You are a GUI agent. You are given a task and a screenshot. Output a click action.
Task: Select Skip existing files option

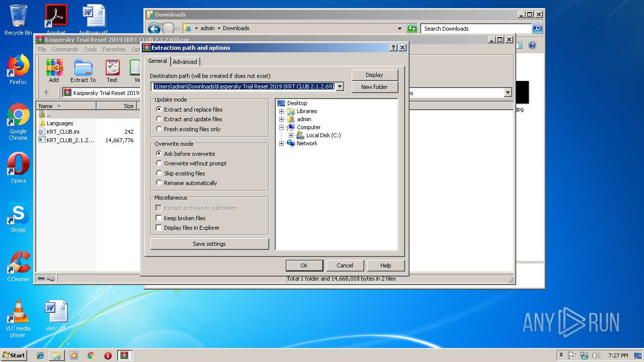(x=181, y=173)
